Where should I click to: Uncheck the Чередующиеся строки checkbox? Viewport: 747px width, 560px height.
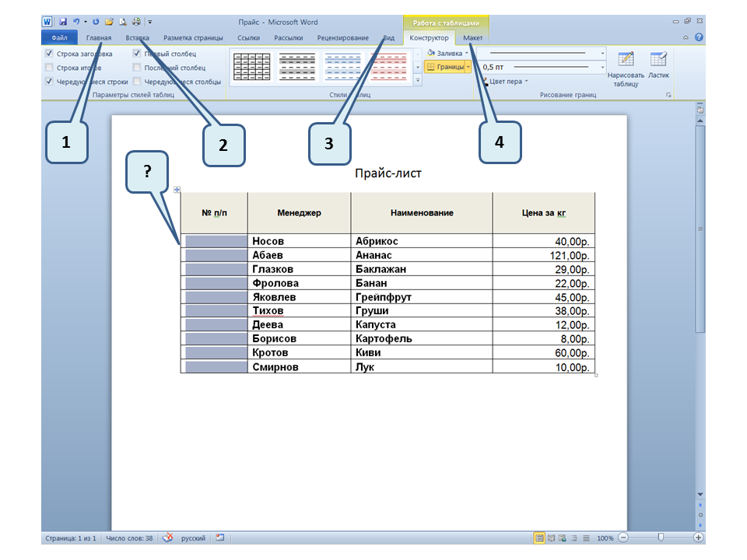[50, 81]
